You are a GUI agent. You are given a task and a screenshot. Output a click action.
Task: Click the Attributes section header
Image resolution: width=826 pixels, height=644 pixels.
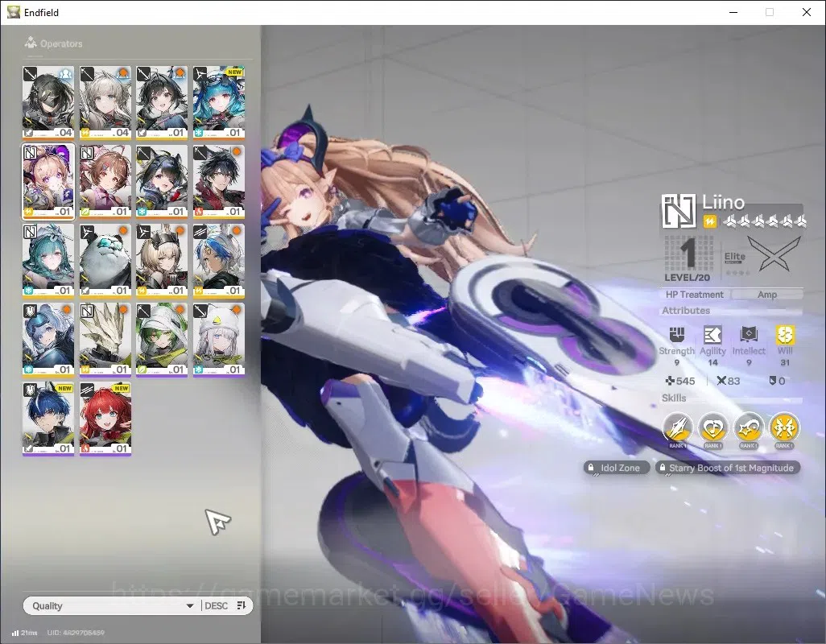pos(686,310)
